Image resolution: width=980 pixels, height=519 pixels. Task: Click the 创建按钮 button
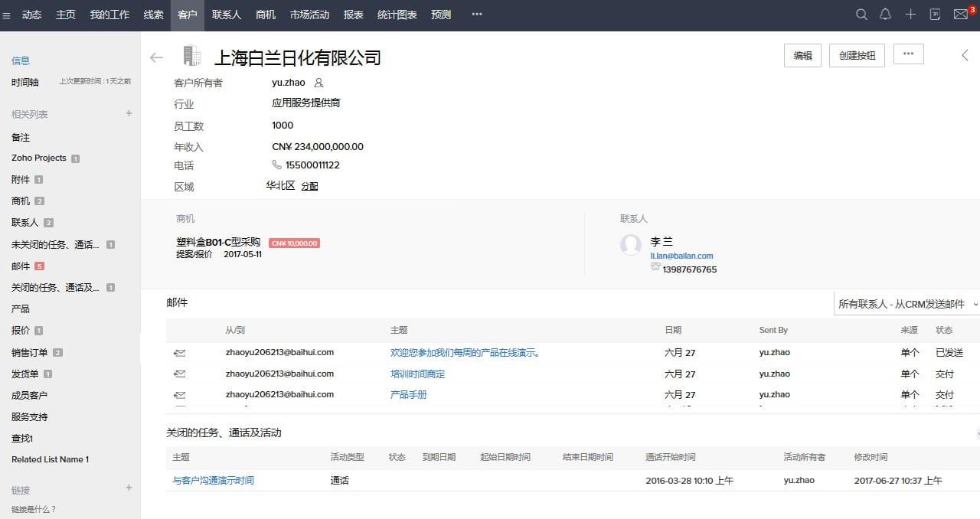click(857, 55)
